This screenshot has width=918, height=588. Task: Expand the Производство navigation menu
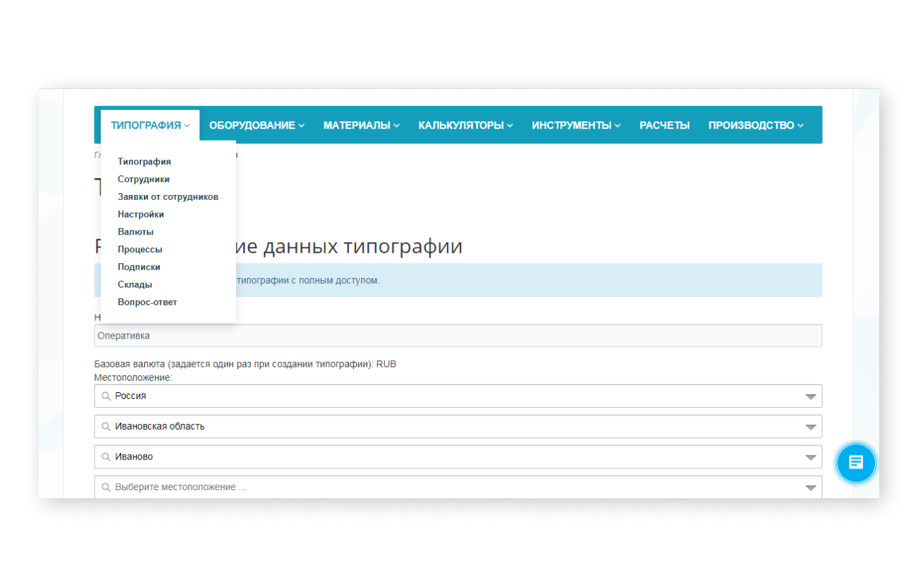click(x=755, y=125)
